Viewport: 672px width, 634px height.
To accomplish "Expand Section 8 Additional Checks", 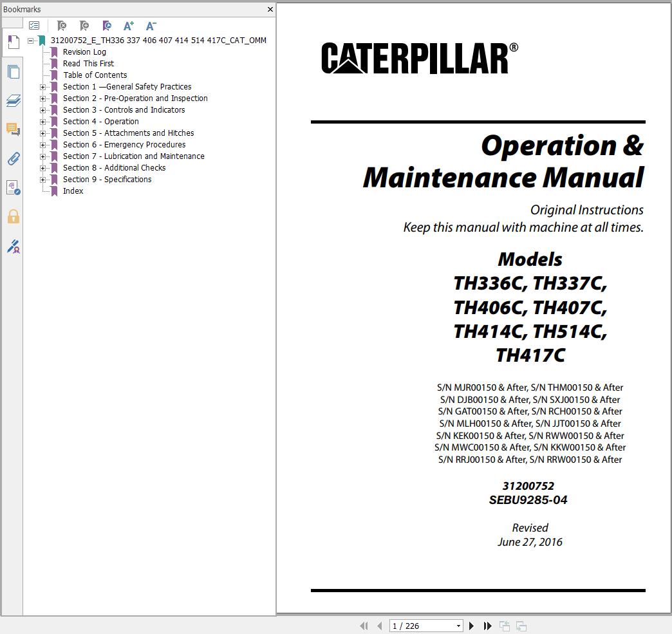I will click(x=42, y=168).
